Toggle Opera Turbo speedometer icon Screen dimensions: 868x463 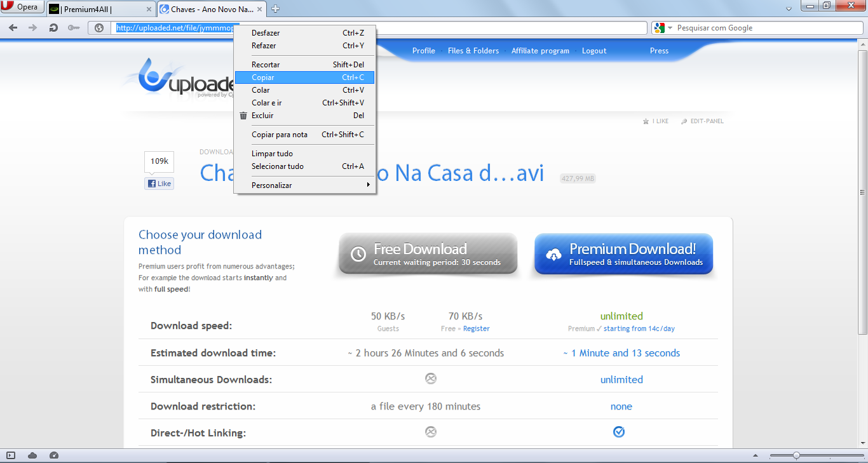pyautogui.click(x=54, y=455)
